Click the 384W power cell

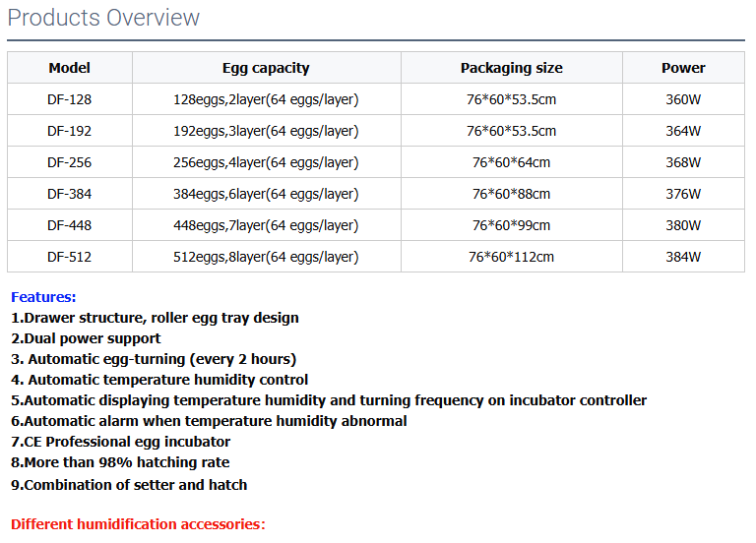click(683, 257)
